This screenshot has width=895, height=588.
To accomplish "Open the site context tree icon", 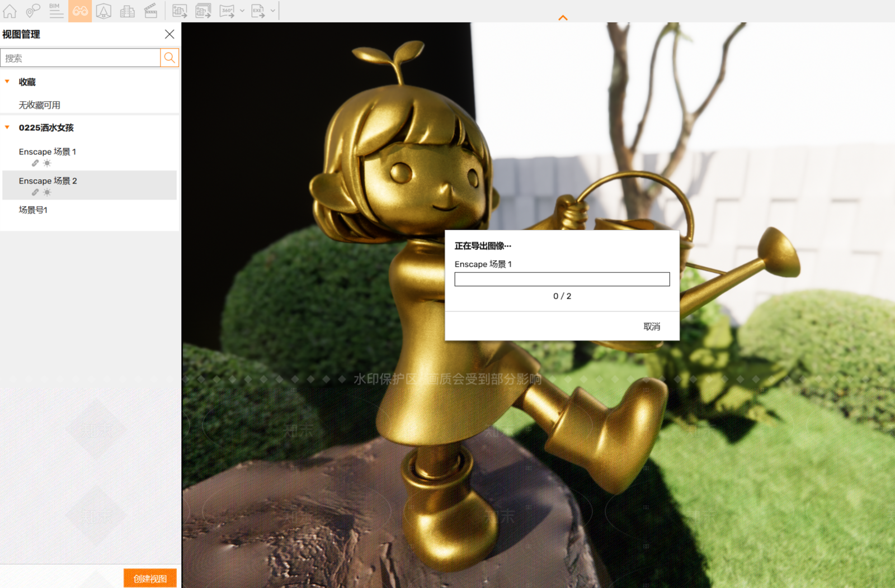I will pyautogui.click(x=103, y=11).
